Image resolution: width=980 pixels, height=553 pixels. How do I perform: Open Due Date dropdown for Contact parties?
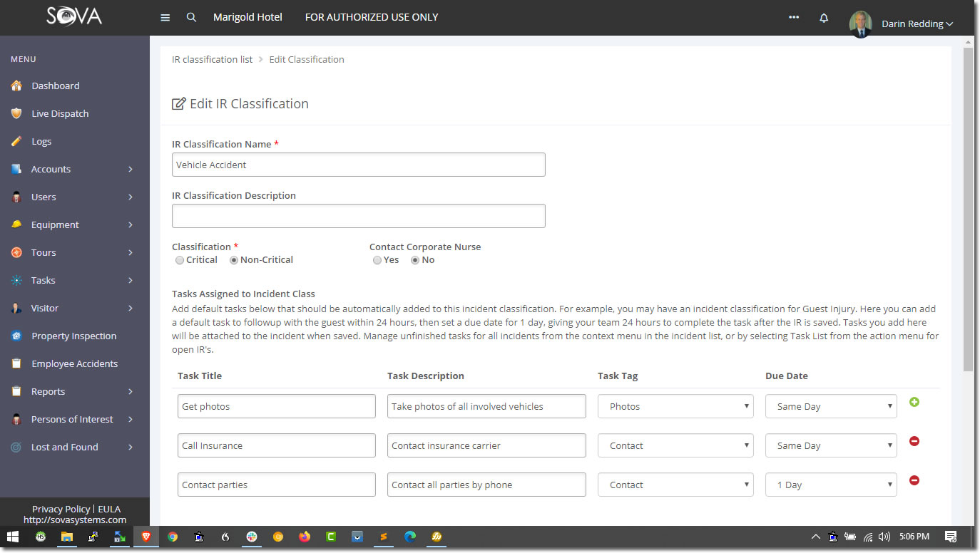(x=831, y=485)
